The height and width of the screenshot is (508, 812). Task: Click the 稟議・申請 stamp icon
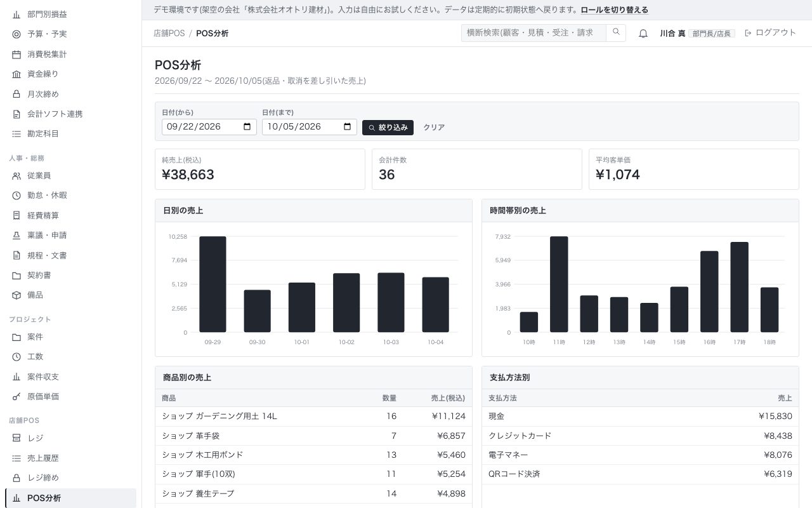tap(16, 236)
